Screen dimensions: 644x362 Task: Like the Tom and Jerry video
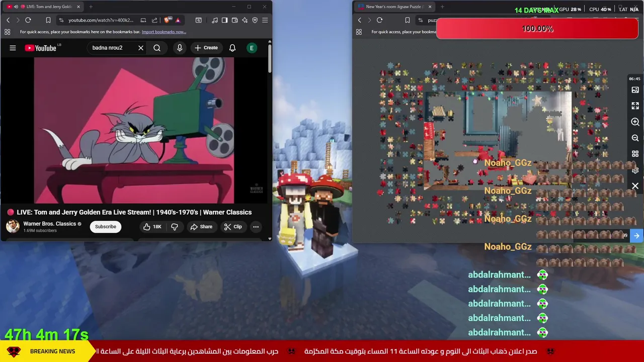152,227
